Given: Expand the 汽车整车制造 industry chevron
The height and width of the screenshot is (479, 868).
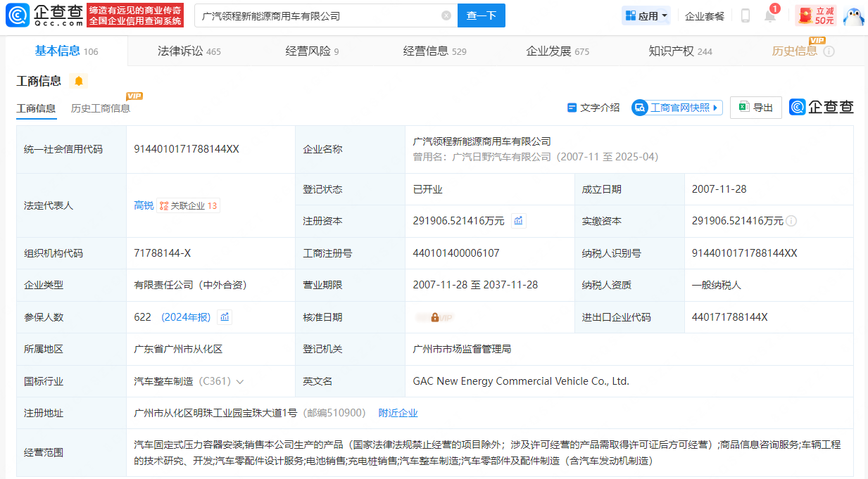Looking at the screenshot, I should [x=240, y=382].
